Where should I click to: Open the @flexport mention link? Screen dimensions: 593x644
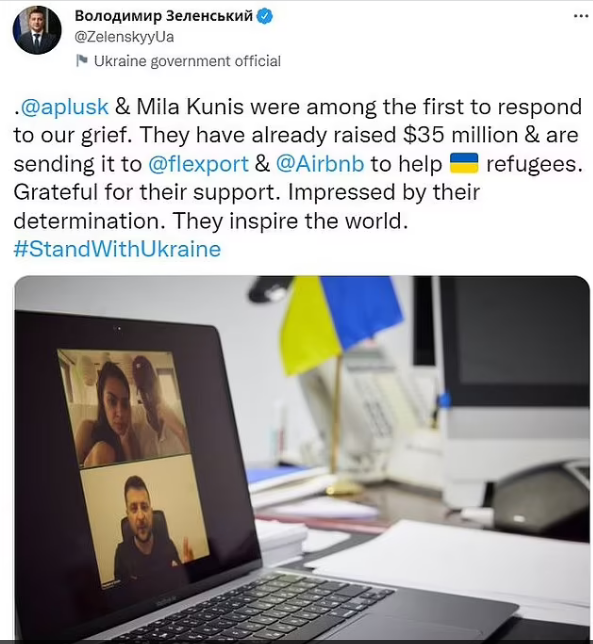(x=198, y=164)
